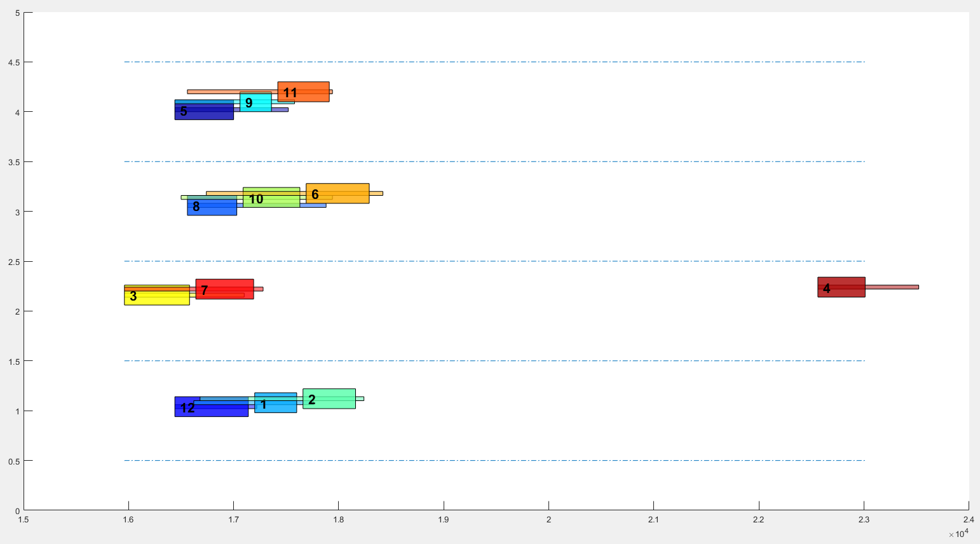Screen dimensions: 980x544
Task: Click the light blue box labeled 1
Action: point(275,403)
